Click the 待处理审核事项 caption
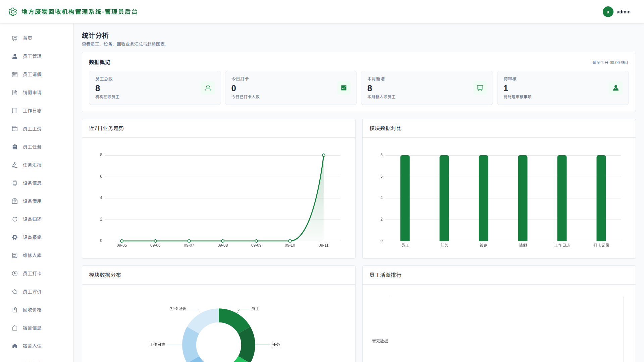 point(518,97)
